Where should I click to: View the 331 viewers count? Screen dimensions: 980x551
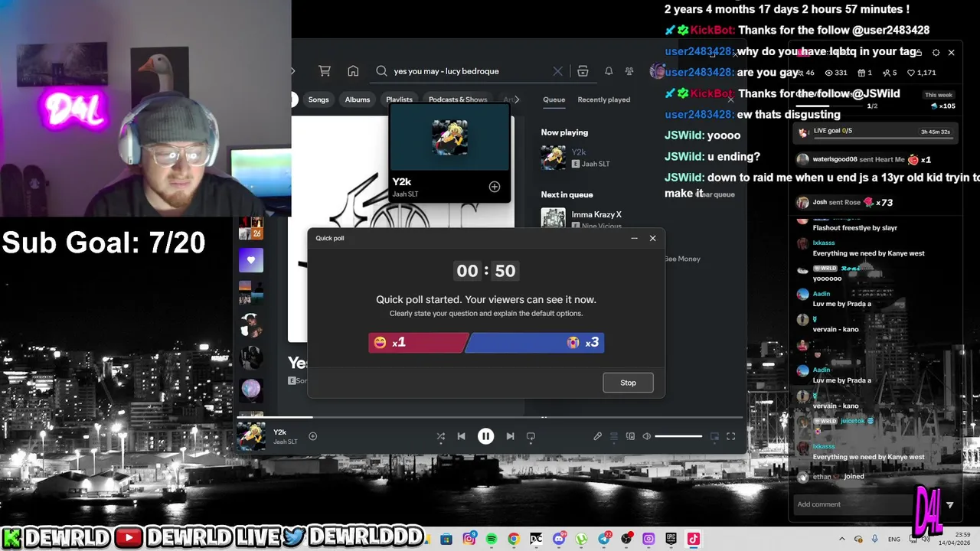(x=836, y=73)
